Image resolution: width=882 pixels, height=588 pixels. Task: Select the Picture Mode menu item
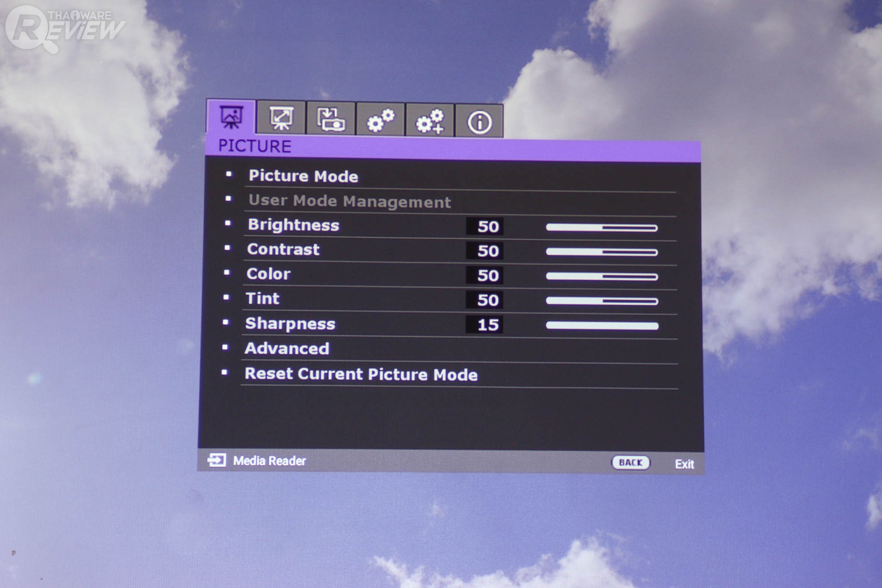pos(303,176)
